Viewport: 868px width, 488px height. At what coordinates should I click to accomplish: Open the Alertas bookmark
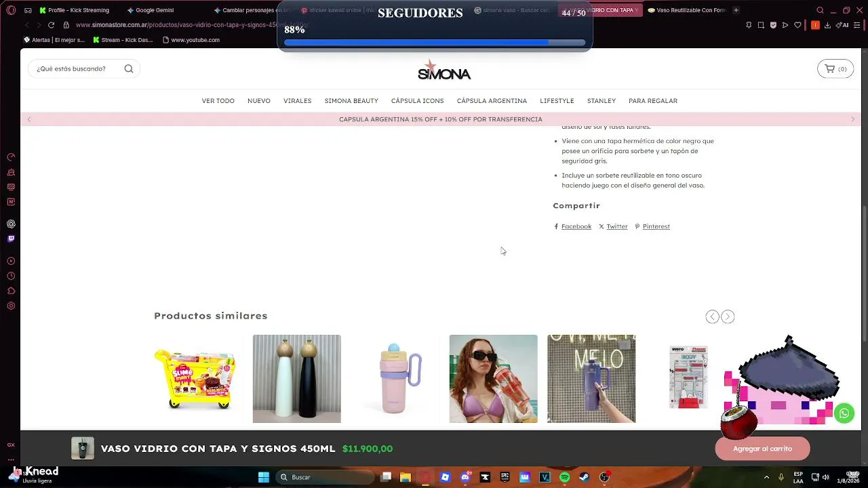pyautogui.click(x=54, y=40)
